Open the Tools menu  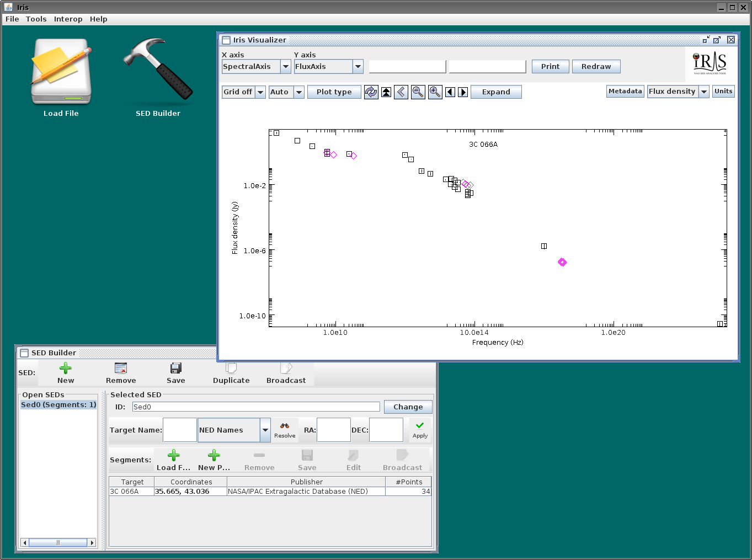36,19
